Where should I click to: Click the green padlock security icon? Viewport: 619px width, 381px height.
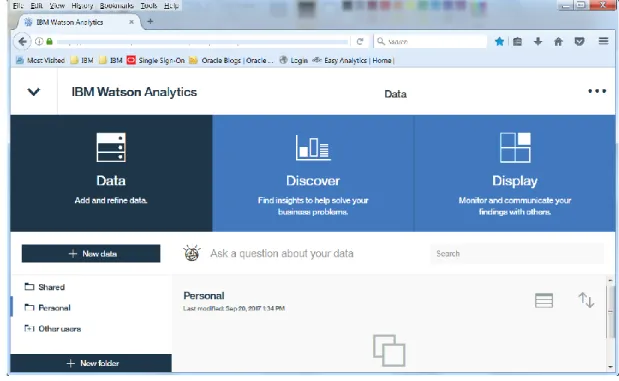49,41
